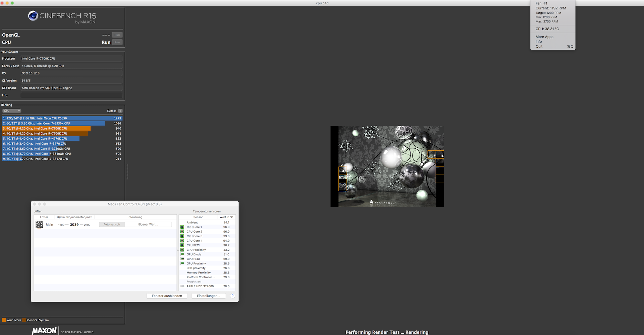The width and height of the screenshot is (644, 335).
Task: Click the Lüfter column header
Action: point(44,217)
